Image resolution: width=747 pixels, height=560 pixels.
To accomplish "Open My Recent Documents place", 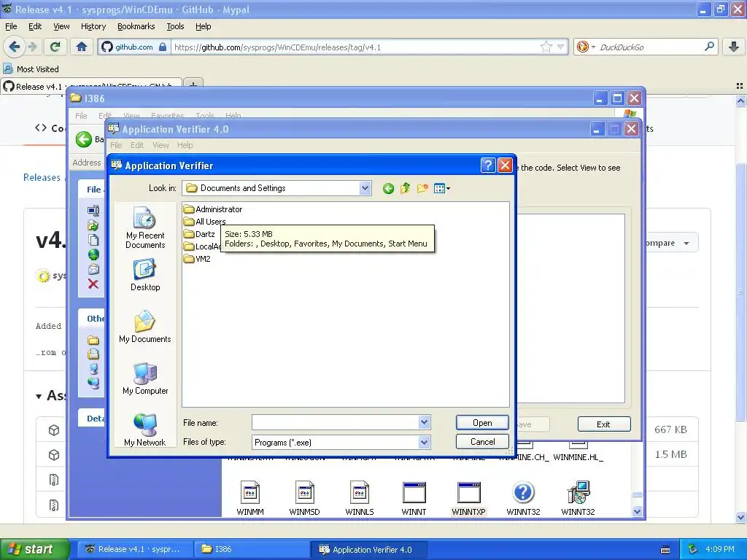I will pyautogui.click(x=145, y=227).
